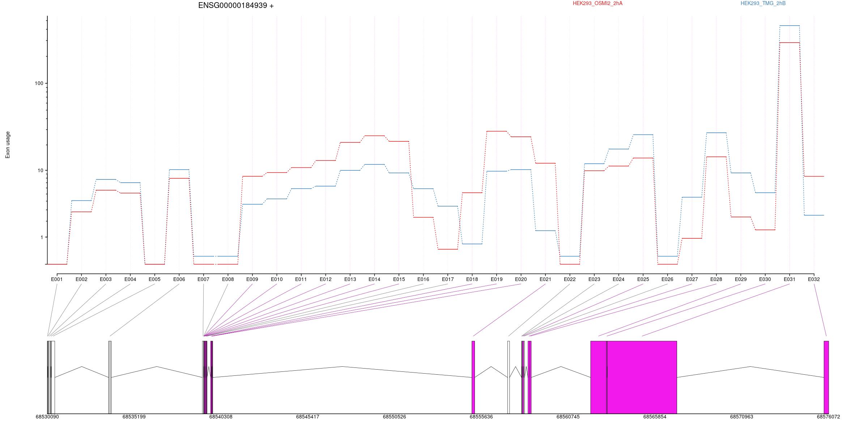Click exon label E002

coord(81,279)
